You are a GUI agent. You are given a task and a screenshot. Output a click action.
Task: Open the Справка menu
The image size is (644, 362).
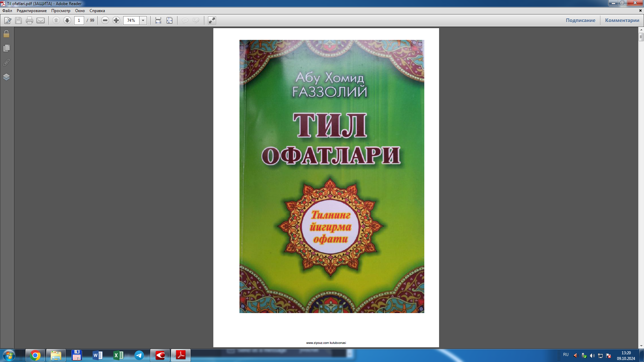coord(97,11)
